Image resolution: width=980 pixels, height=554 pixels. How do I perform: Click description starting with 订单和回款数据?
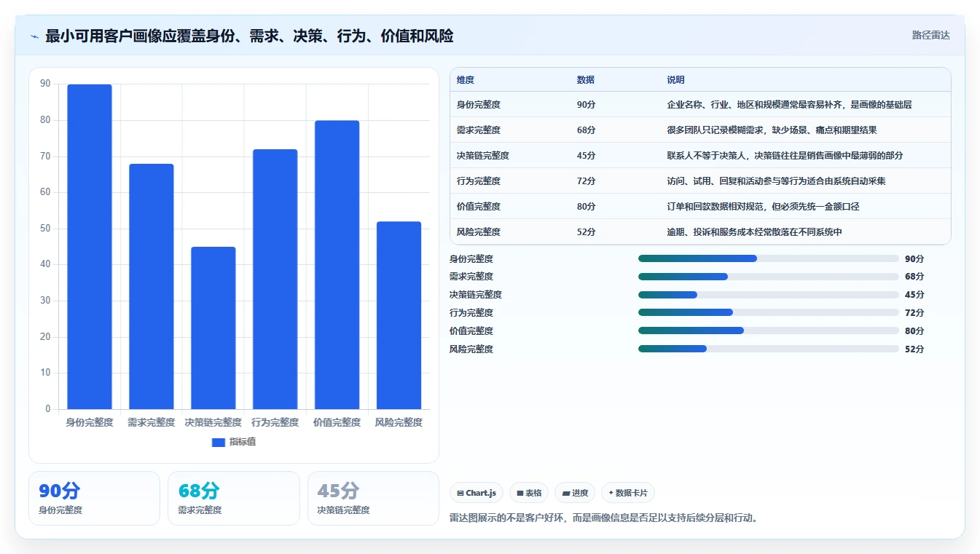pos(763,207)
